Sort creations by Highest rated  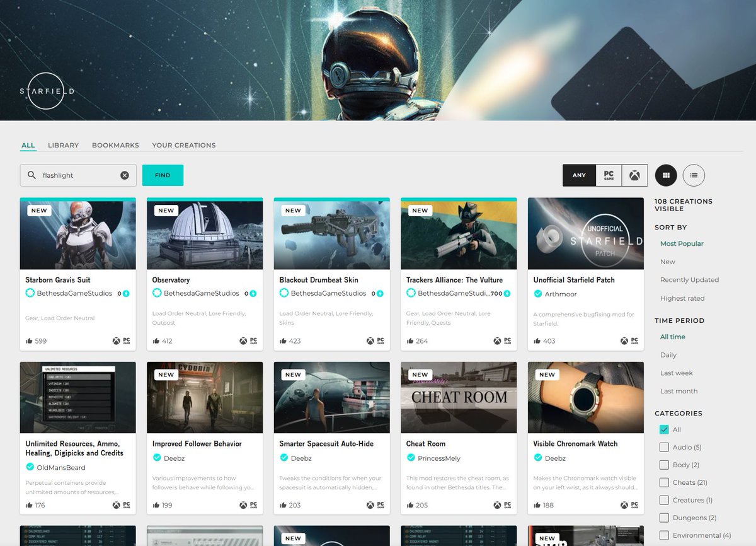coord(682,298)
